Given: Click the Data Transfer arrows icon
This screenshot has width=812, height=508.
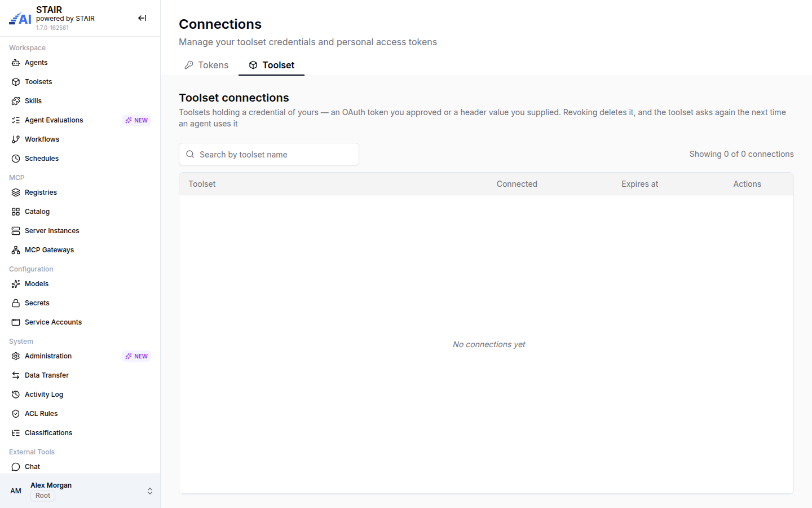Looking at the screenshot, I should point(16,375).
